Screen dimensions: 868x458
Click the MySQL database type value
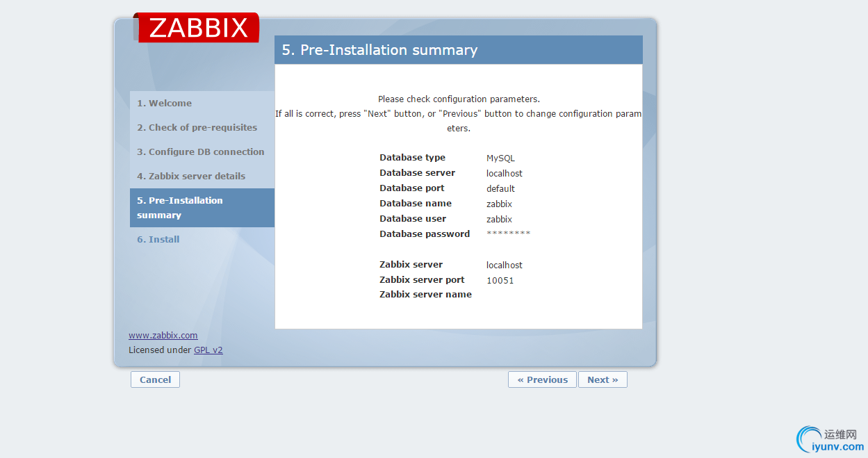click(500, 158)
